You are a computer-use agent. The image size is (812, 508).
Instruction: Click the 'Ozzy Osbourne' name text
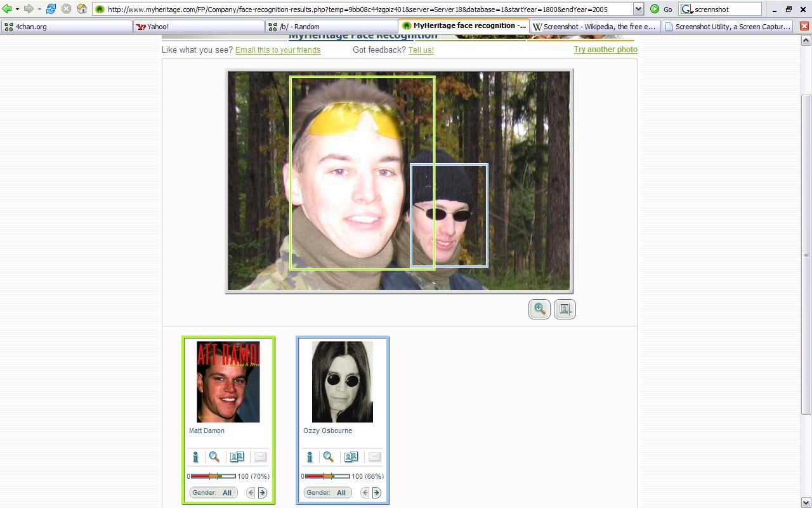click(x=328, y=431)
